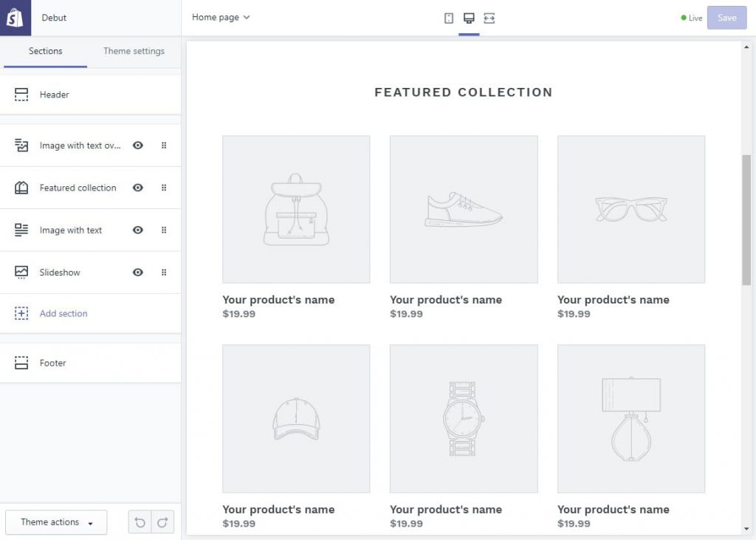
Task: Click the undo arrow icon
Action: coord(140,522)
